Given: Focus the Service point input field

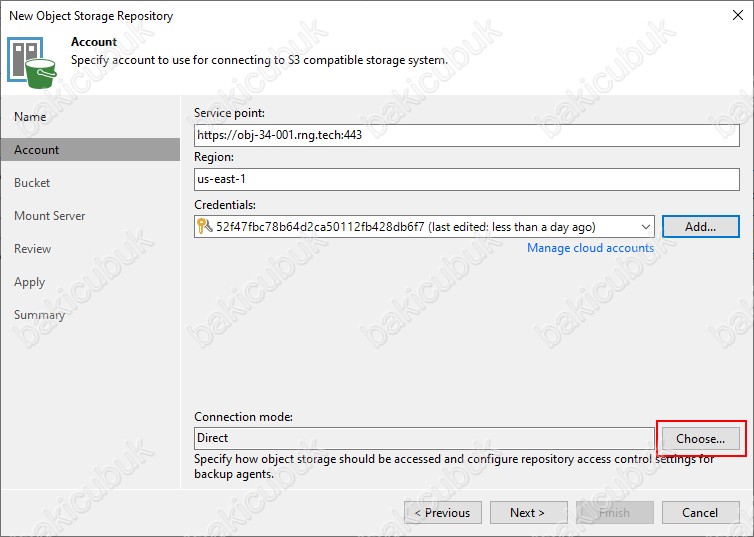Looking at the screenshot, I should (x=467, y=135).
